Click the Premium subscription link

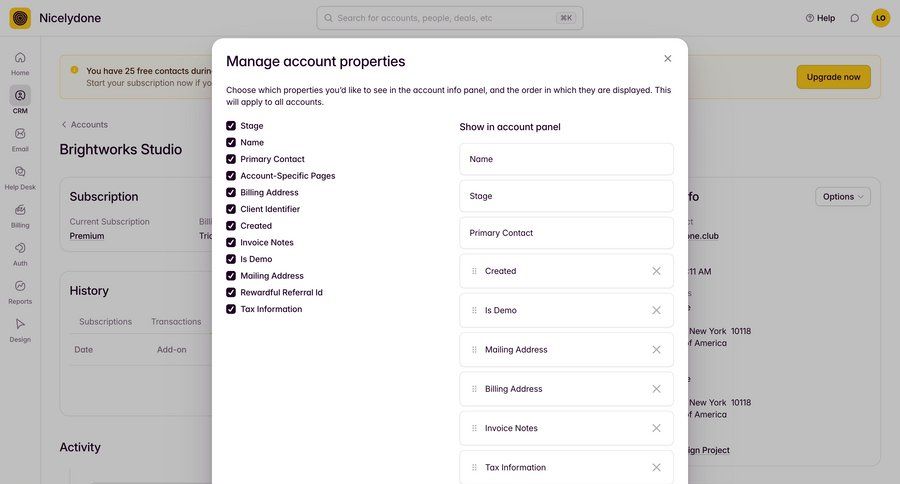[87, 236]
